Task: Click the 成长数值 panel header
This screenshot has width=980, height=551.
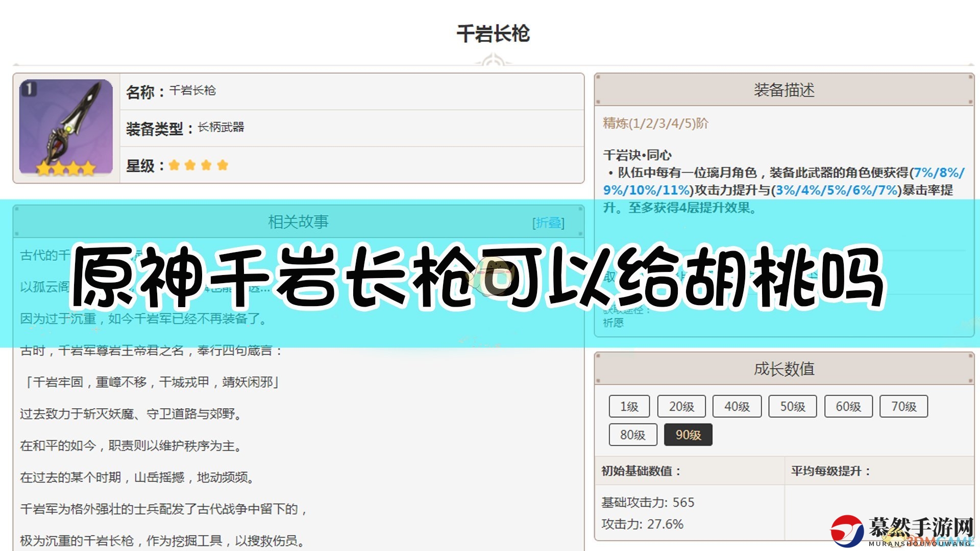Action: coord(784,368)
